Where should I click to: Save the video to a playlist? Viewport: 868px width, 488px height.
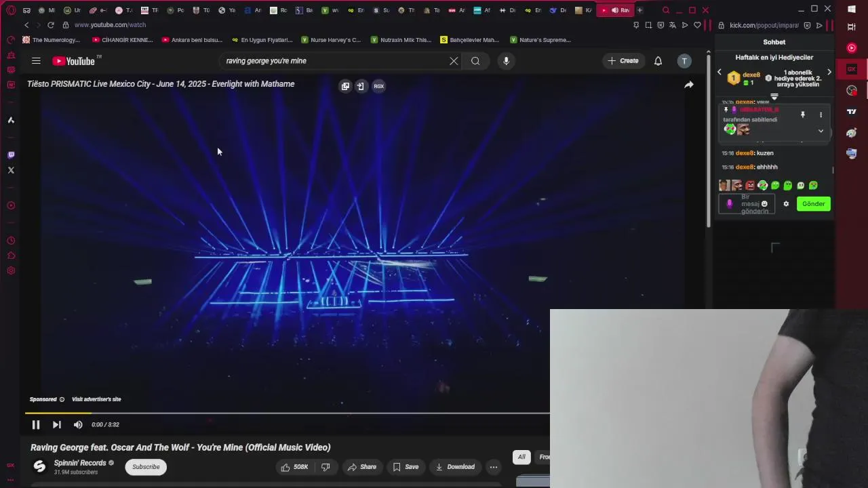[406, 467]
